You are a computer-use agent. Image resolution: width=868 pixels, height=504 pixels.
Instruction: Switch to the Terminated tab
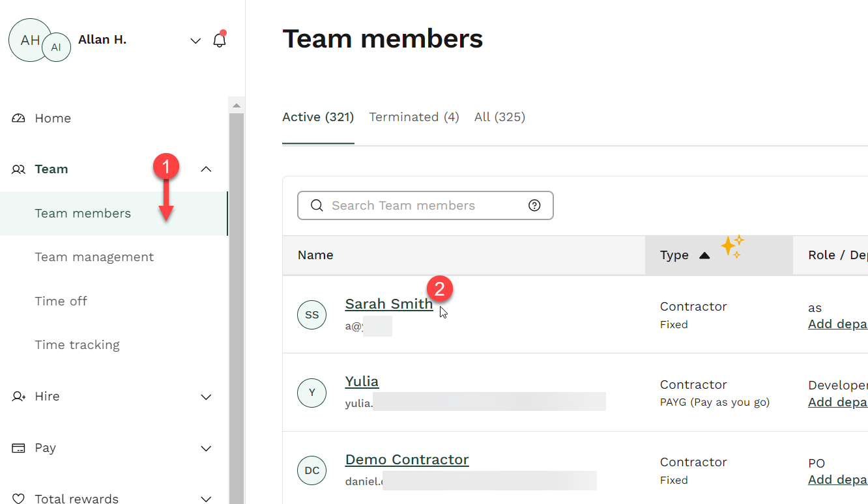(414, 117)
